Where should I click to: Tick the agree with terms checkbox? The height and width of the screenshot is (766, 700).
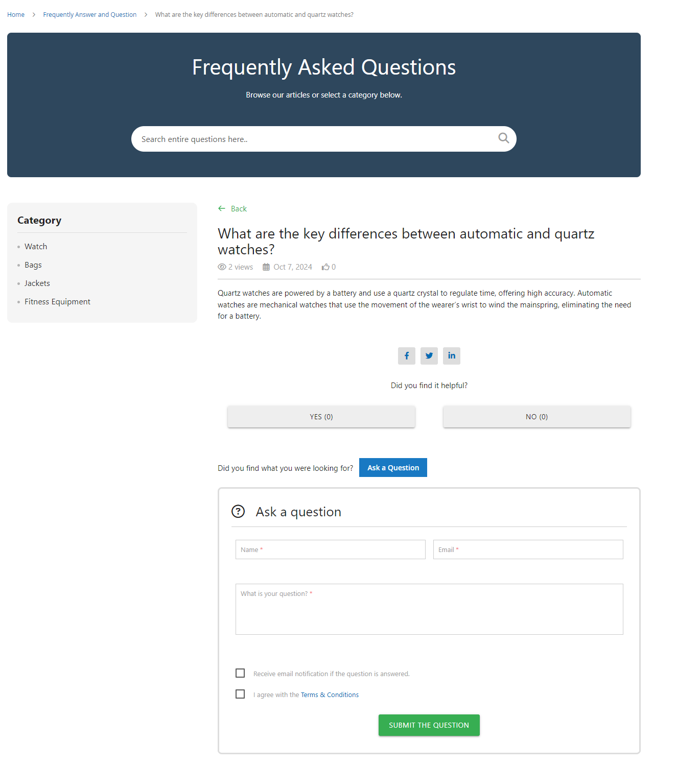point(240,694)
